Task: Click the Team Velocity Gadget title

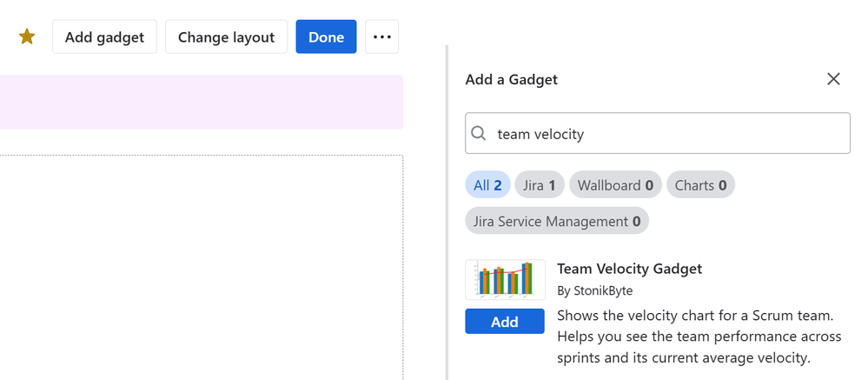Action: click(629, 269)
